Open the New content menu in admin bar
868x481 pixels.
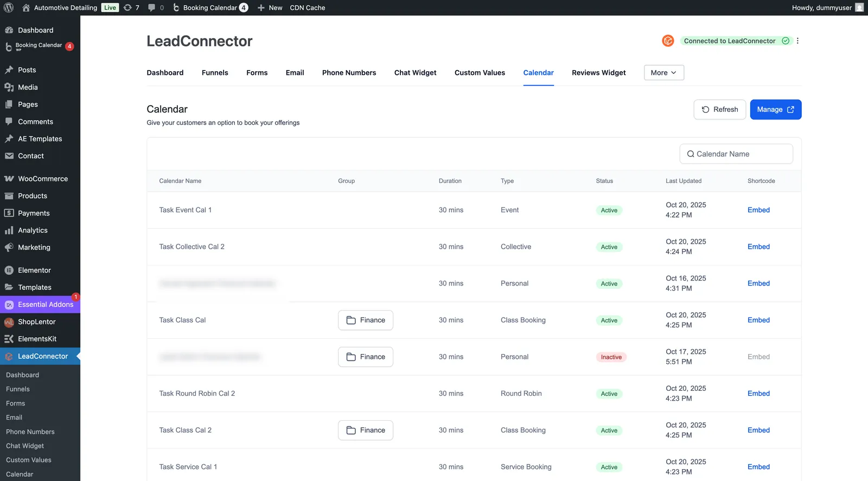click(270, 8)
